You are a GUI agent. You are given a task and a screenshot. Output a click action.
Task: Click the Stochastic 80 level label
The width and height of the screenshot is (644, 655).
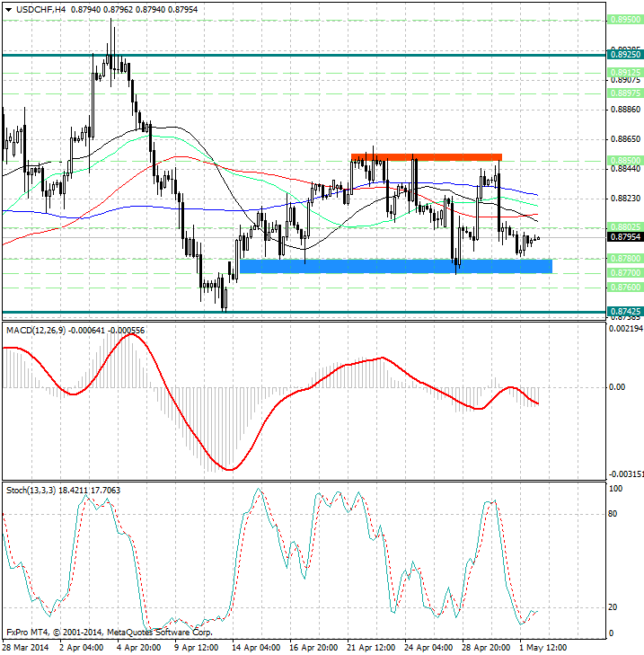[x=613, y=514]
